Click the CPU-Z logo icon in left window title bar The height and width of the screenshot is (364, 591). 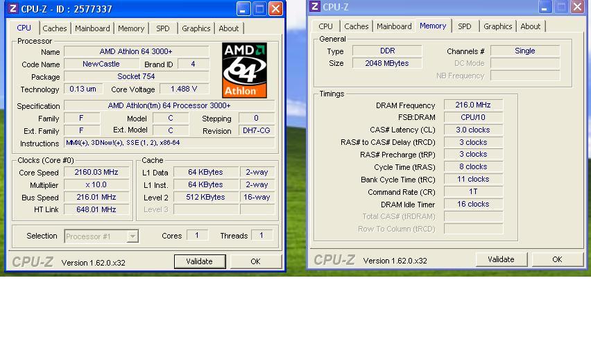click(12, 8)
